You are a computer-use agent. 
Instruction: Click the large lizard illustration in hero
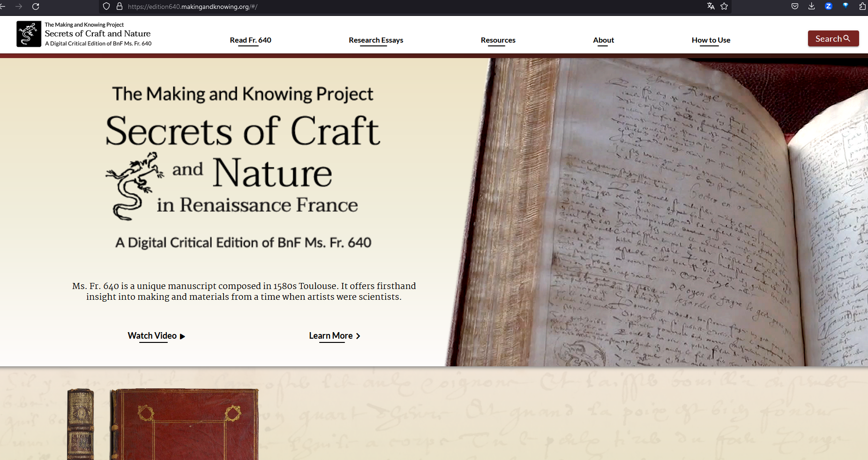pyautogui.click(x=135, y=186)
